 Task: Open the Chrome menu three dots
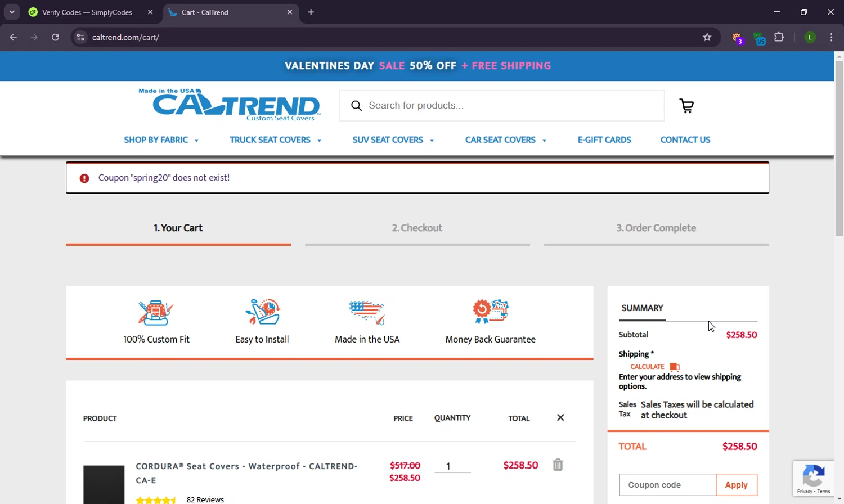point(831,37)
